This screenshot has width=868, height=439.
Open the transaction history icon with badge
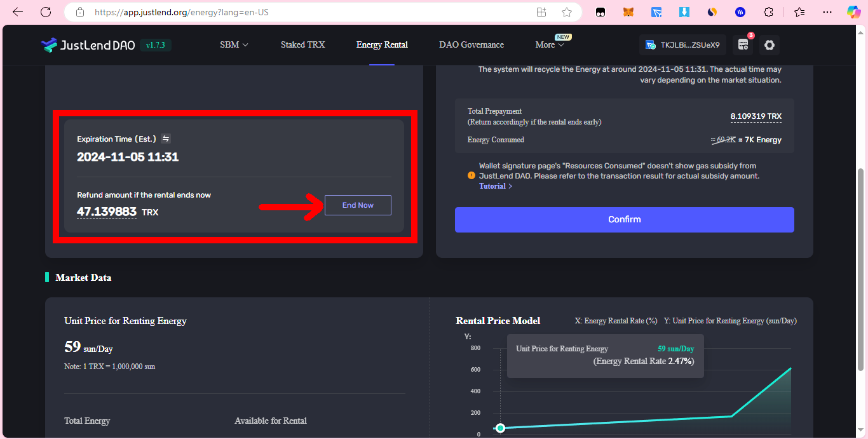[x=743, y=45]
